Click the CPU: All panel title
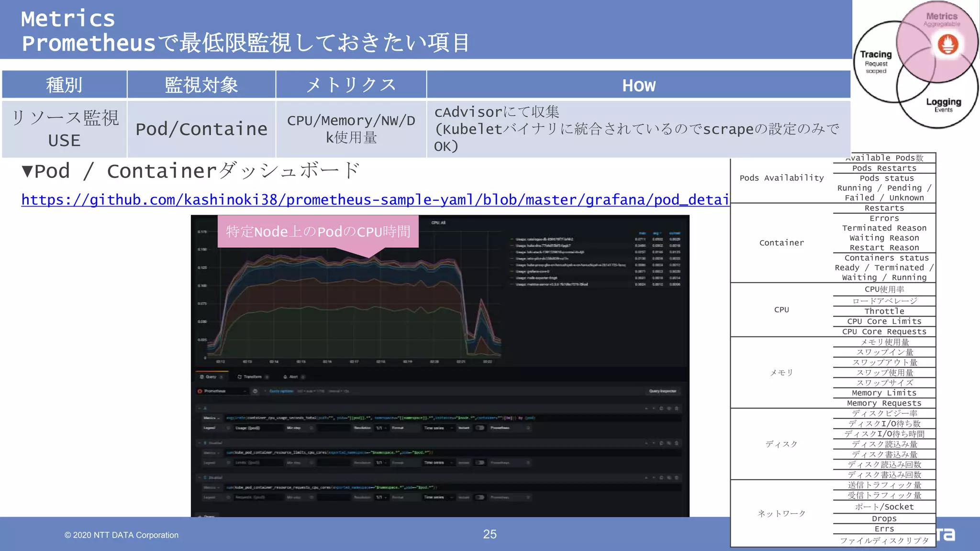980x551 pixels. pyautogui.click(x=438, y=222)
